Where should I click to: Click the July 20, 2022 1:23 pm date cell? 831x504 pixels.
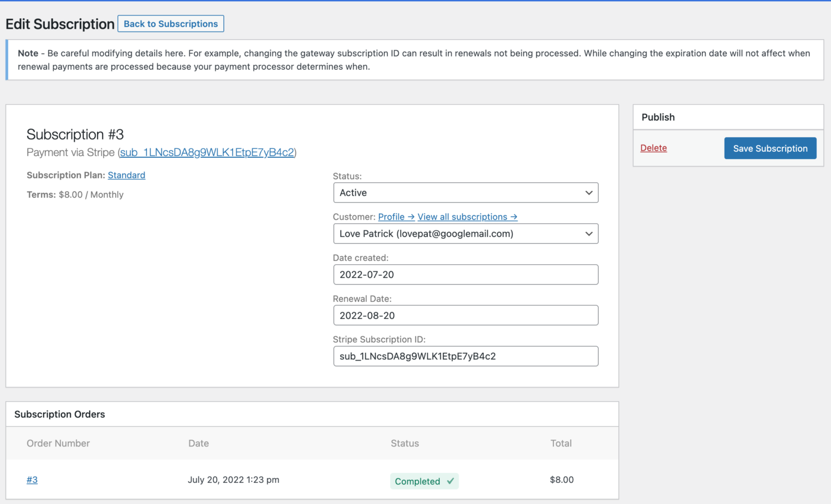[233, 480]
